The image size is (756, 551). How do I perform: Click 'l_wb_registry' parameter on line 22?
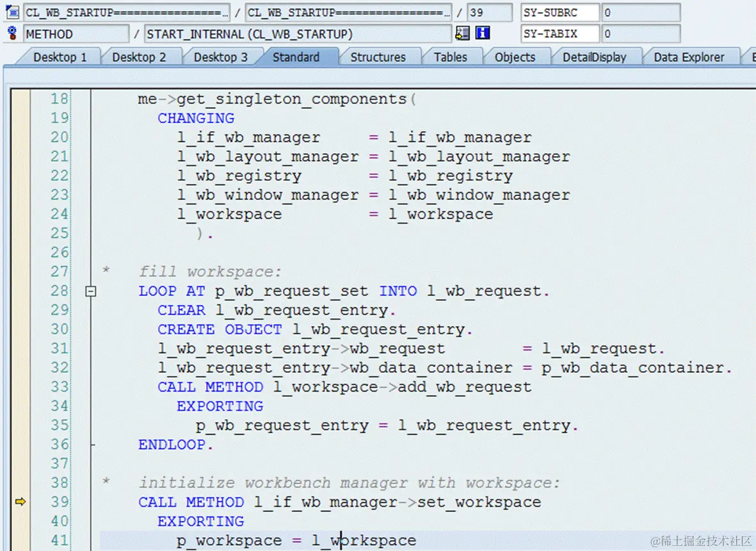pyautogui.click(x=239, y=177)
